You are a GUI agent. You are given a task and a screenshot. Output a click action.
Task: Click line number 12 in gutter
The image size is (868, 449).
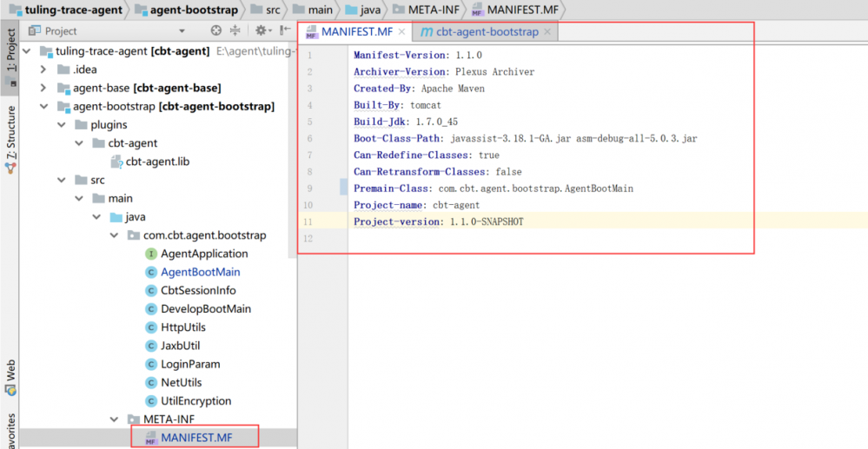306,239
